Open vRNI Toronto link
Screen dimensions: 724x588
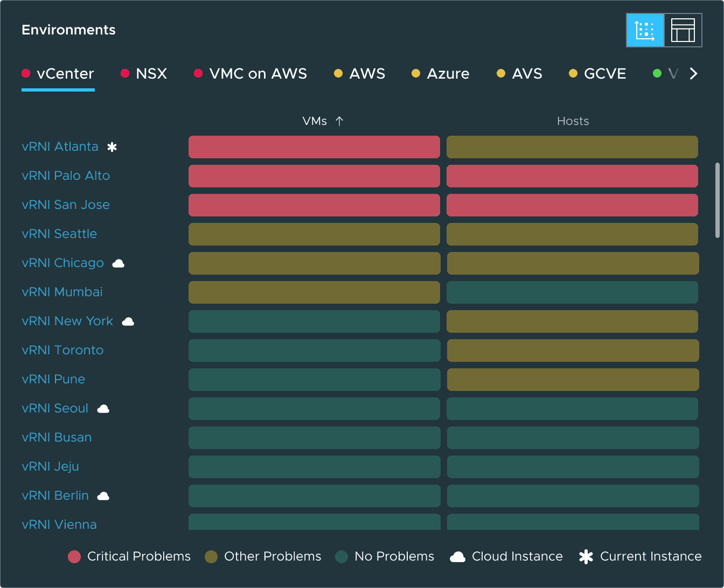point(62,350)
